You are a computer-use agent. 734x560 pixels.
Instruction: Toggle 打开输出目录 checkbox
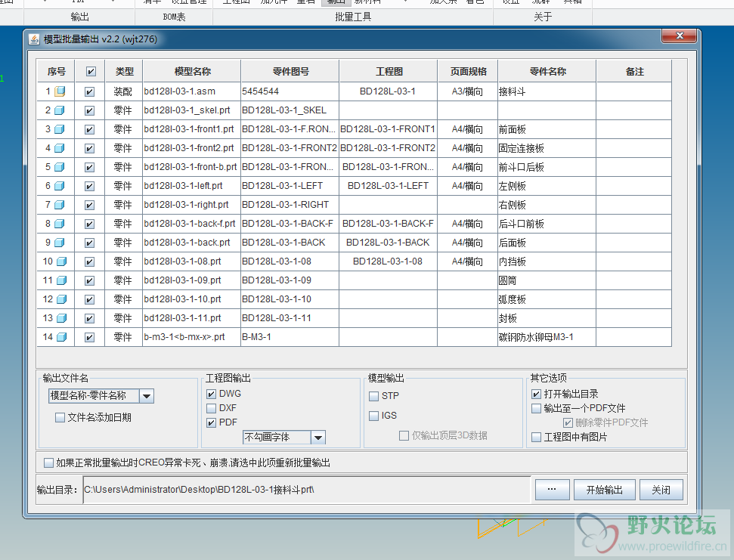[x=537, y=394]
